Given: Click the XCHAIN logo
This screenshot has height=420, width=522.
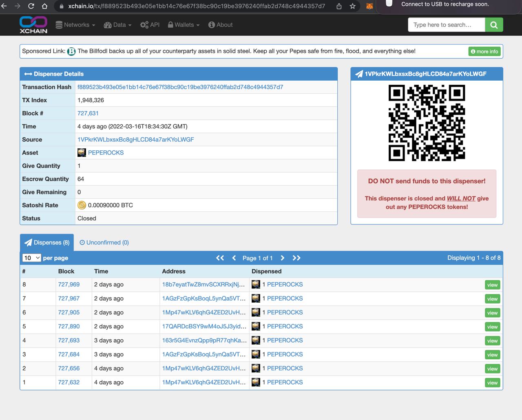Looking at the screenshot, I should [x=33, y=25].
